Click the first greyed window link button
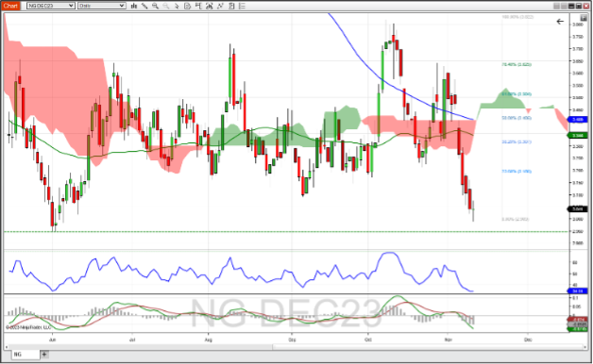This screenshot has height=364, width=593. coord(557,6)
